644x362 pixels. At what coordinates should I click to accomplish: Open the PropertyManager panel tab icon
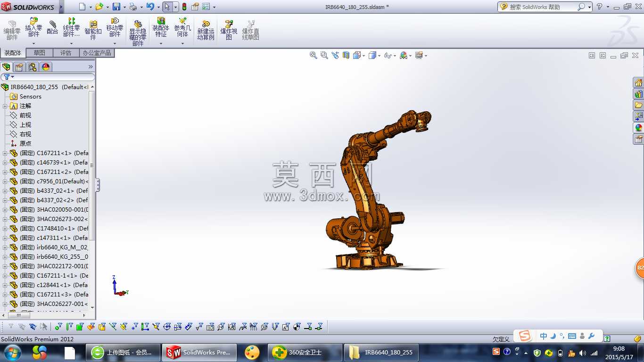[19, 67]
